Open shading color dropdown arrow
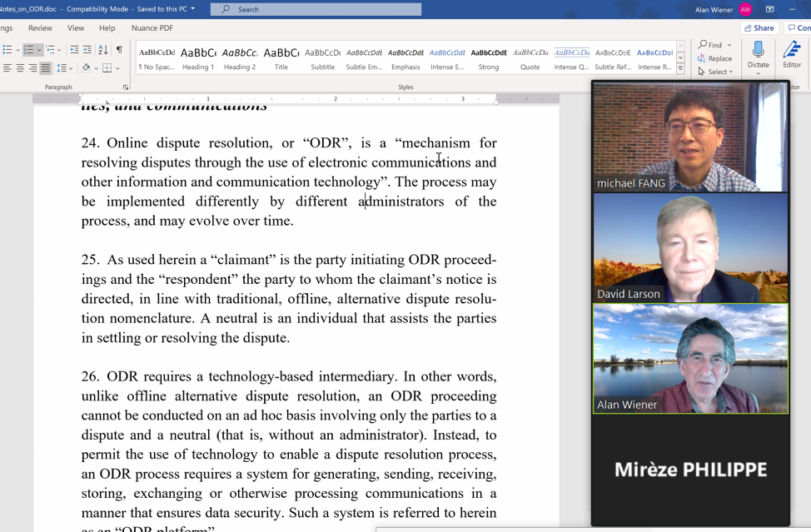Screen dimensions: 811x532 tap(97, 68)
